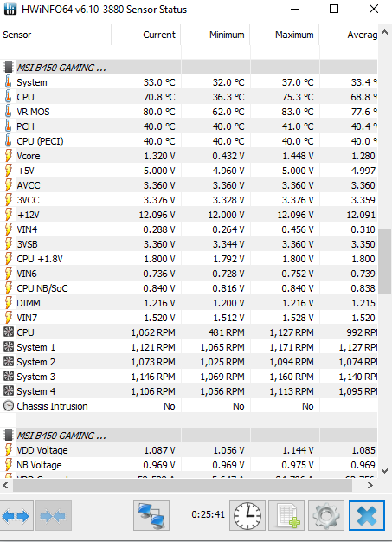Click the 70.8 °C current CPU temperature

coord(159,97)
